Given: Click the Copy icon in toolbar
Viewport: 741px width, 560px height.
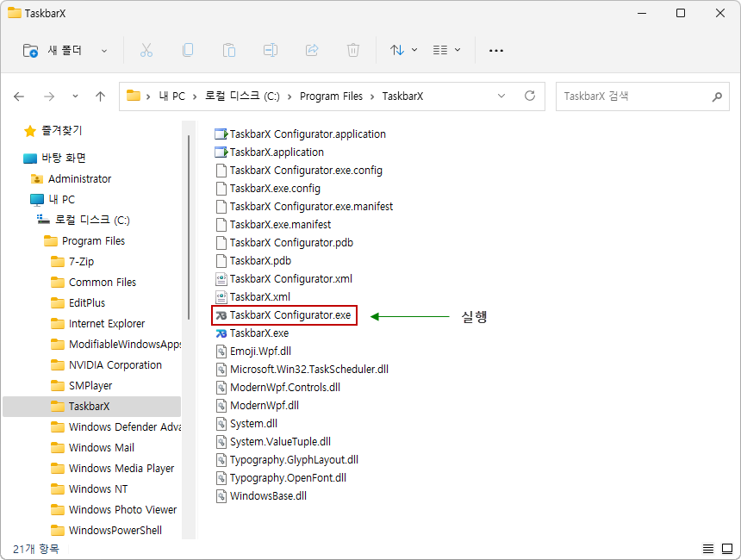Looking at the screenshot, I should click(188, 50).
